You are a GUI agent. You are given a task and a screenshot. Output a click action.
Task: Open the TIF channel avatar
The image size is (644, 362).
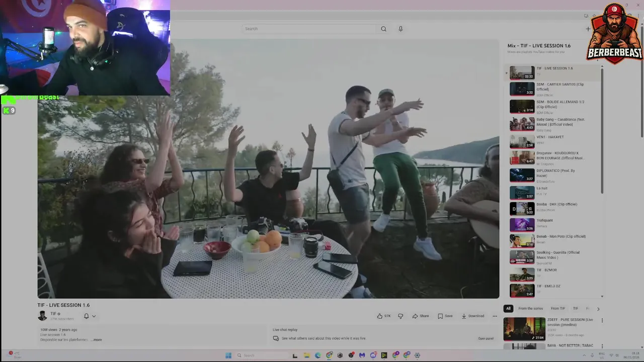pos(42,316)
